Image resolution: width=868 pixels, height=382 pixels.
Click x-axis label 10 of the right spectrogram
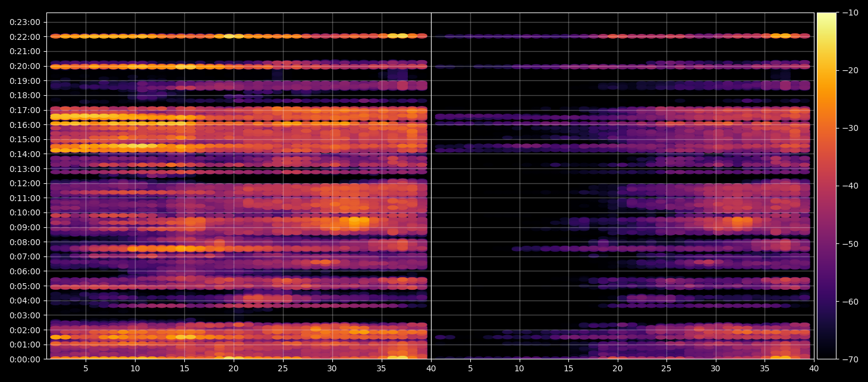click(x=520, y=368)
